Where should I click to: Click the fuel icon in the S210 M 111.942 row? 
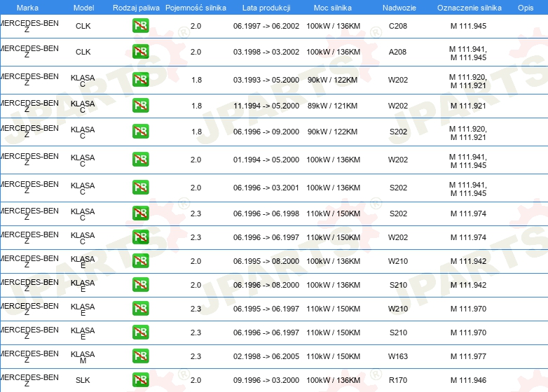pos(140,284)
